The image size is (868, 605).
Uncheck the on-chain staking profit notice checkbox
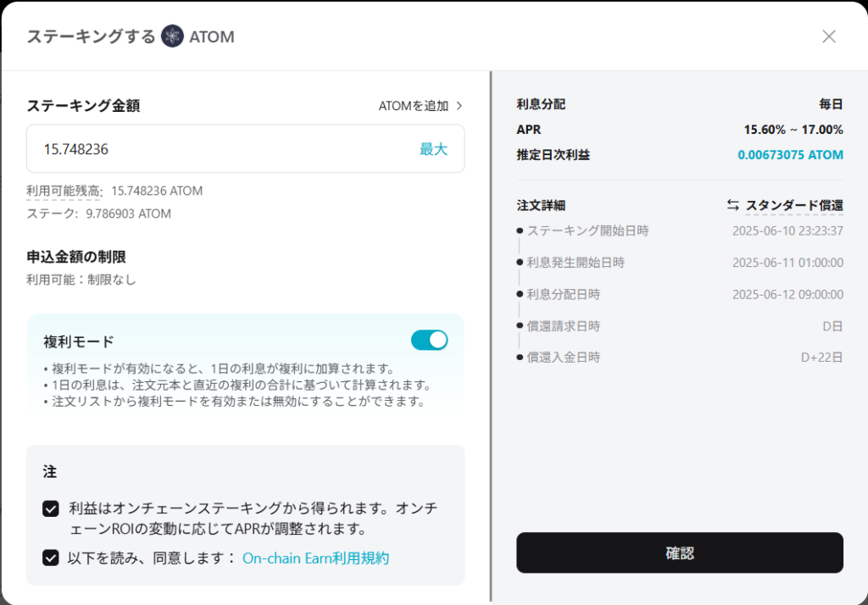pyautogui.click(x=51, y=508)
